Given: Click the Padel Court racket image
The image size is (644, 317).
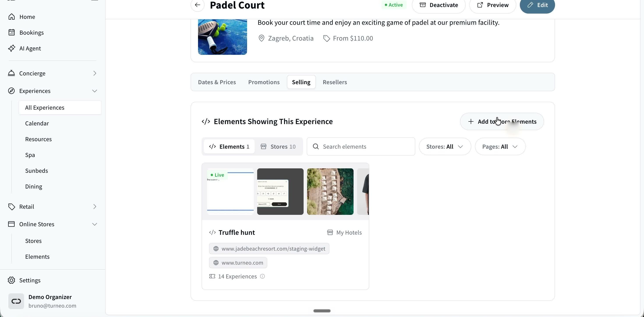Looking at the screenshot, I should [222, 37].
